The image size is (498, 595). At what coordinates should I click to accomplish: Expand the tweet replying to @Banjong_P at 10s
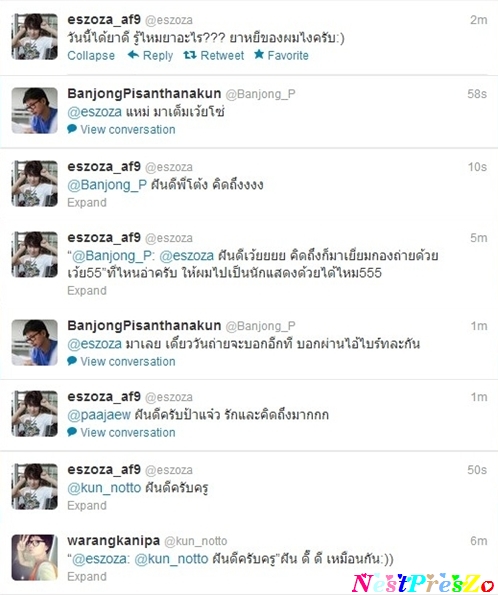click(x=87, y=202)
